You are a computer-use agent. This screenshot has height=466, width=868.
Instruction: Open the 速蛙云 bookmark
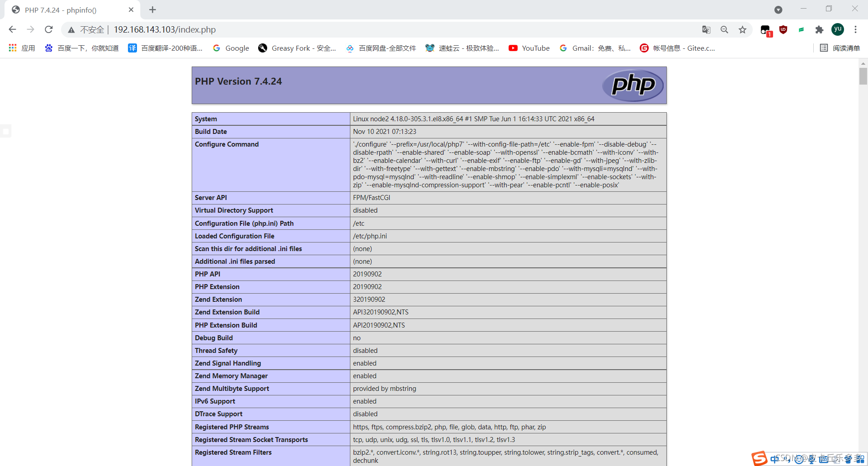pyautogui.click(x=462, y=48)
